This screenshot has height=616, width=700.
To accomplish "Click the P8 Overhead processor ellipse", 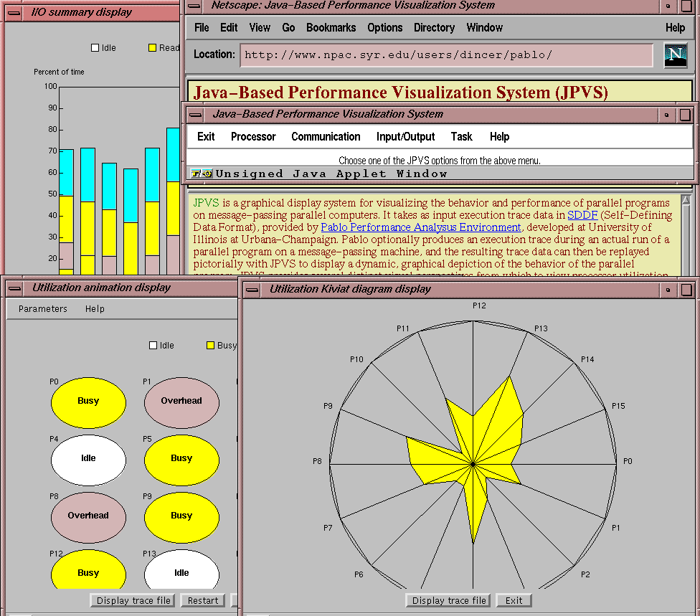I will click(x=88, y=517).
